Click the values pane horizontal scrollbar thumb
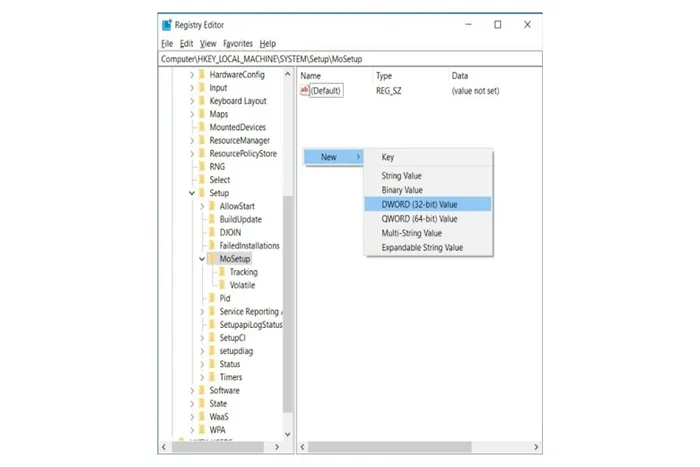Screen dimensions: 700x467 tap(390, 447)
